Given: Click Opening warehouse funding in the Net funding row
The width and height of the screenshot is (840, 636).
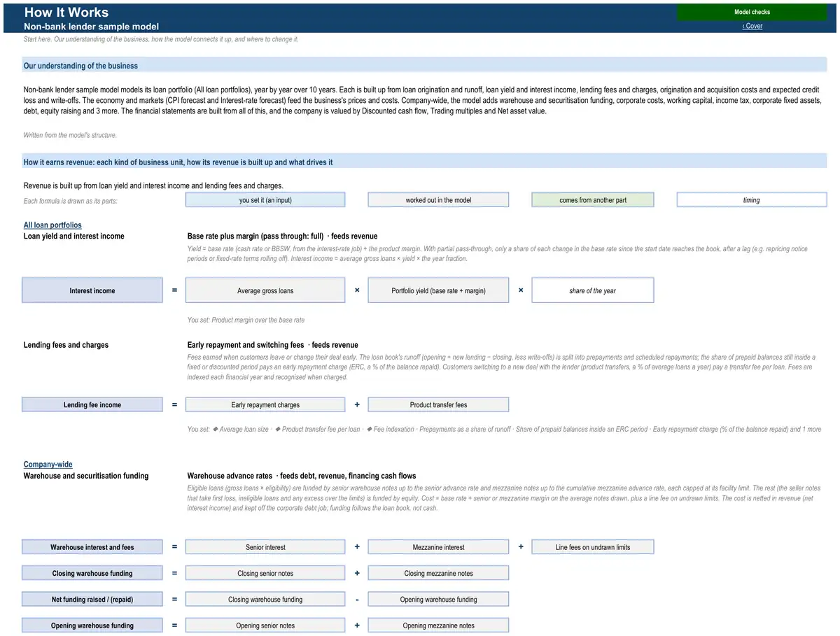Looking at the screenshot, I should click(438, 599).
